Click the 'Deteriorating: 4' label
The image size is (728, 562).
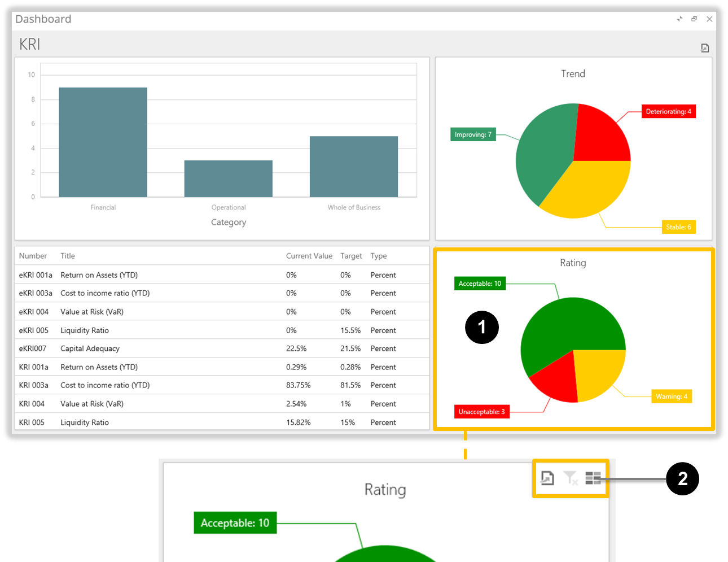coord(669,111)
